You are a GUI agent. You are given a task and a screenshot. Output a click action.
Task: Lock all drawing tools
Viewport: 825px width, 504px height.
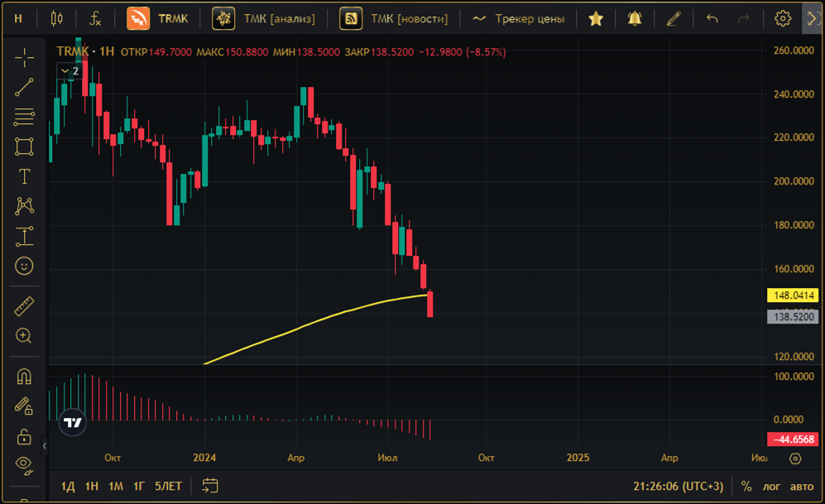point(24,436)
